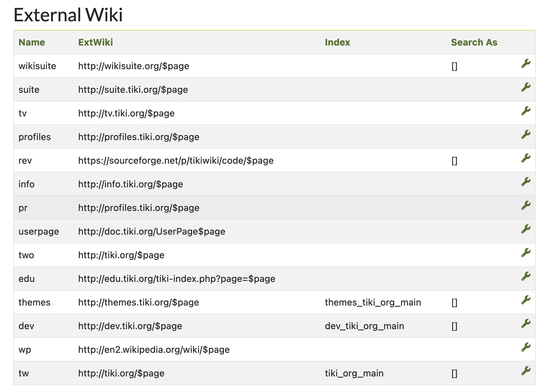The height and width of the screenshot is (392, 549).
Task: Click the URL http://dev.tiki.org/$page
Action: pos(130,326)
